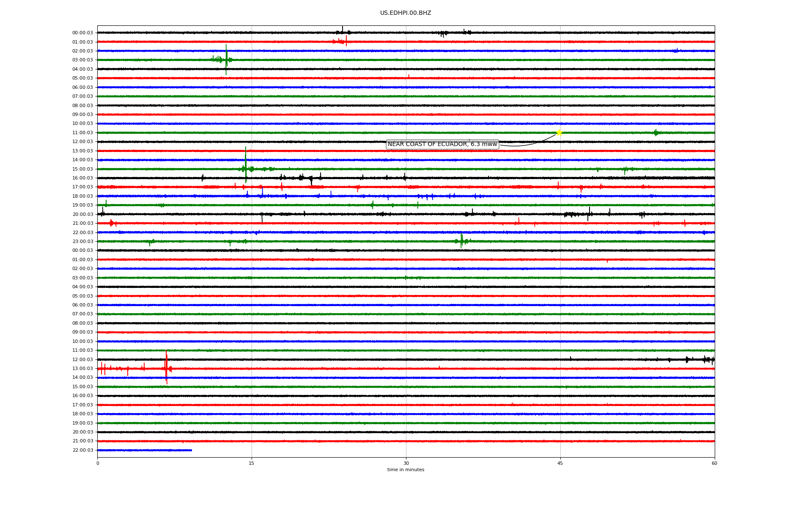
Task: Click the upper 11:00:03 label beside the star's trace
Action: [82, 133]
